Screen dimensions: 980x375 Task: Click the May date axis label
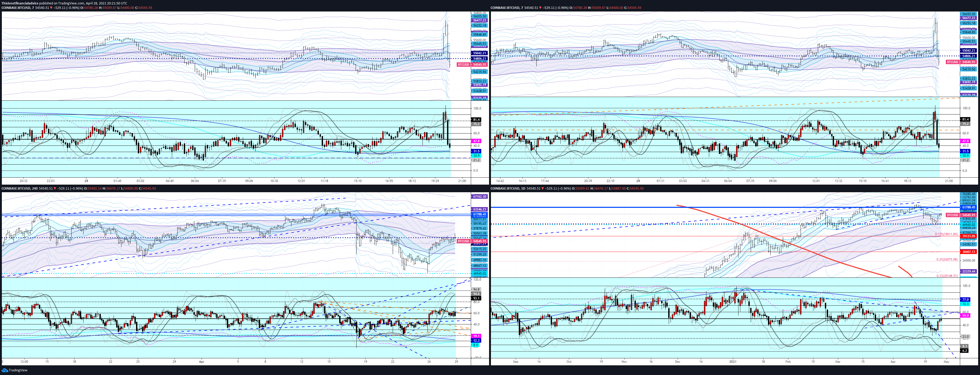coord(947,362)
